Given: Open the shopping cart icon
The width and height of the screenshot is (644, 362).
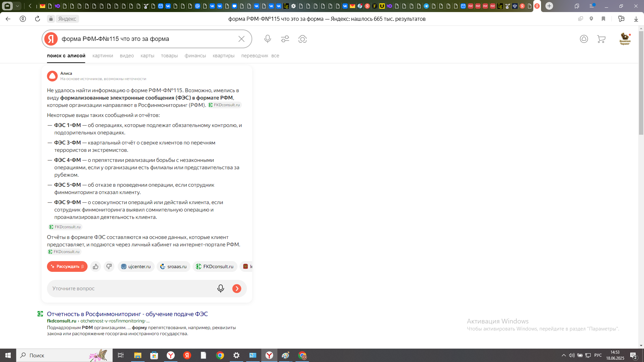Looking at the screenshot, I should click(x=601, y=39).
